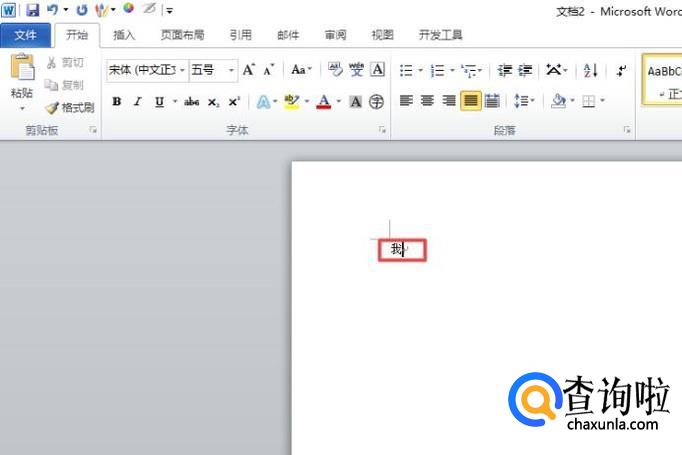Click the Copy (复制) button

65,85
